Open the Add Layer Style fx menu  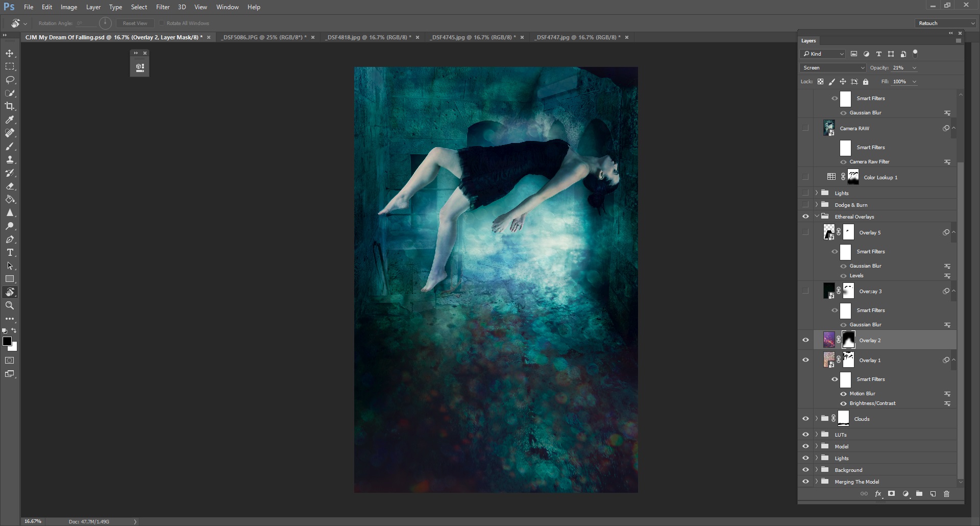point(878,494)
